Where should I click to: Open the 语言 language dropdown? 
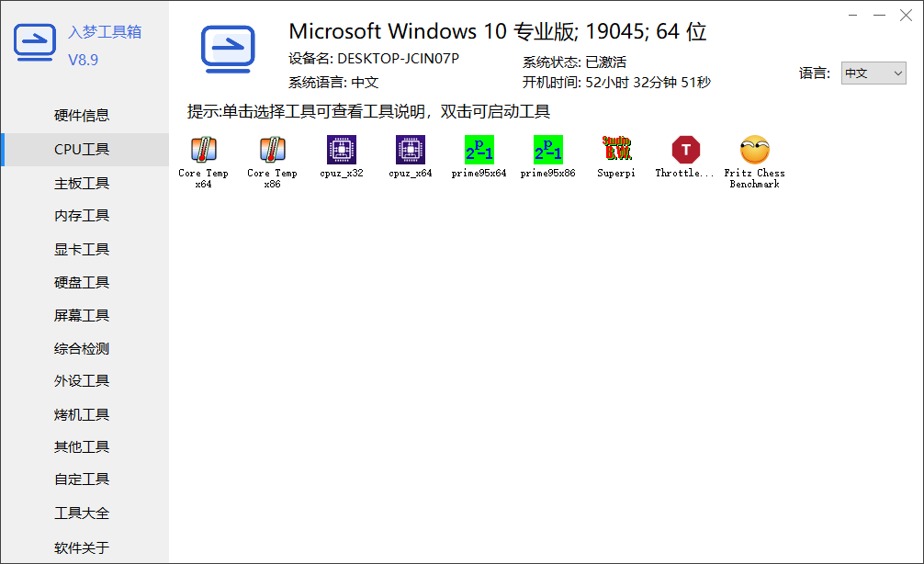(873, 73)
